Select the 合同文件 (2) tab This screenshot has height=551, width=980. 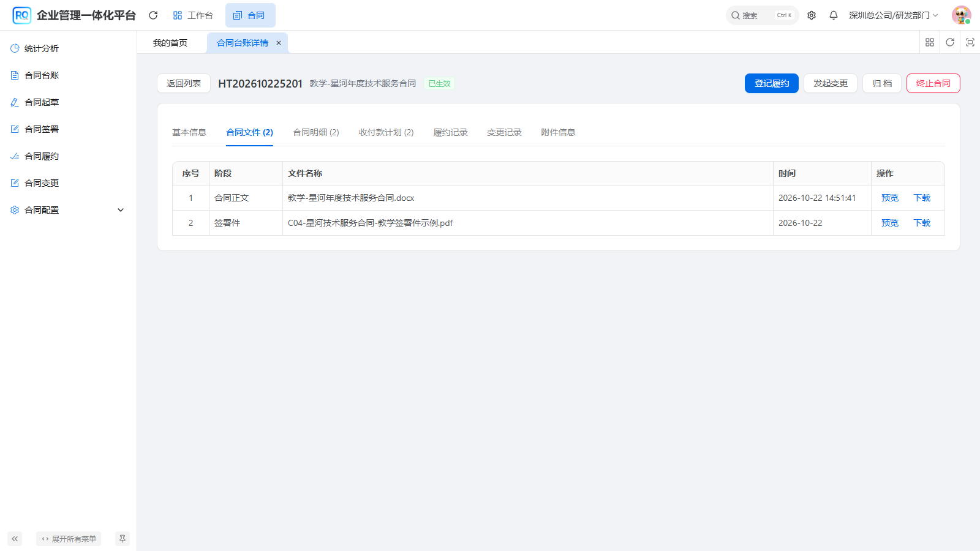click(x=249, y=132)
